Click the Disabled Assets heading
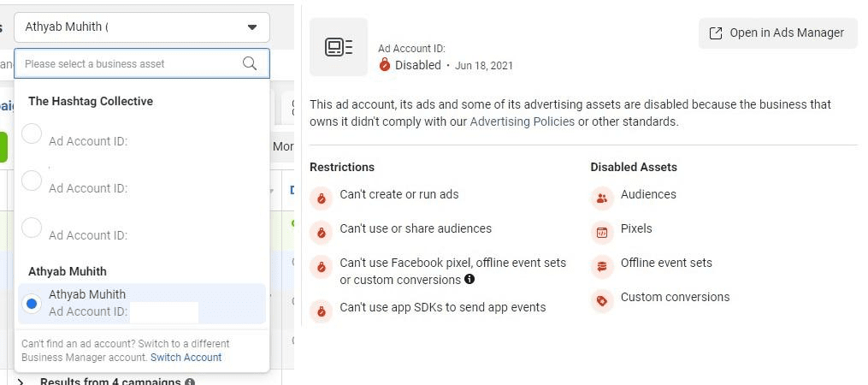 (634, 167)
